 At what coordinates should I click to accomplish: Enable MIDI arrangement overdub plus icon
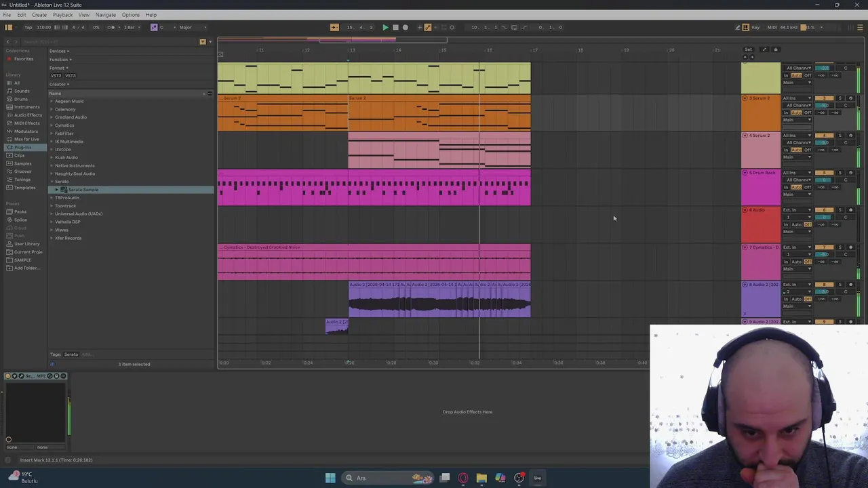click(x=420, y=27)
